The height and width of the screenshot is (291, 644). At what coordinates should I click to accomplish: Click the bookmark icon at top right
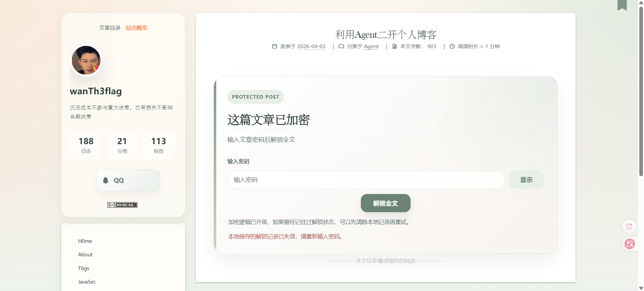point(622,5)
